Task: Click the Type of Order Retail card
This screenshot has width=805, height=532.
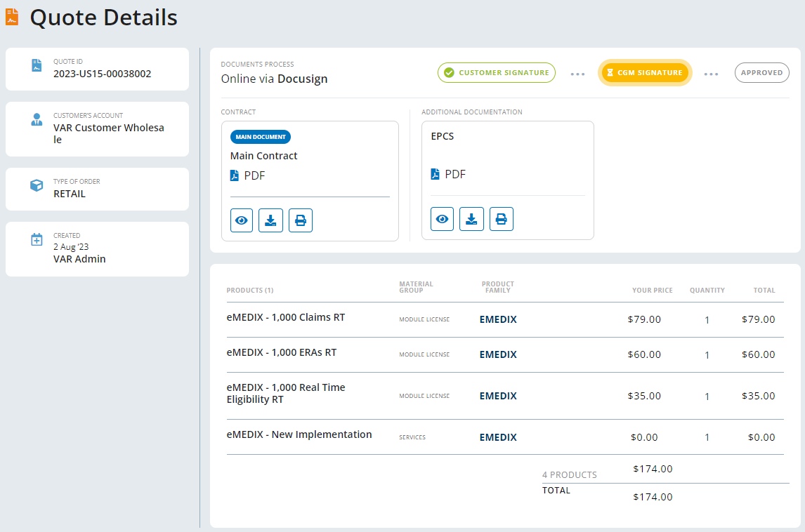Action: pyautogui.click(x=97, y=189)
